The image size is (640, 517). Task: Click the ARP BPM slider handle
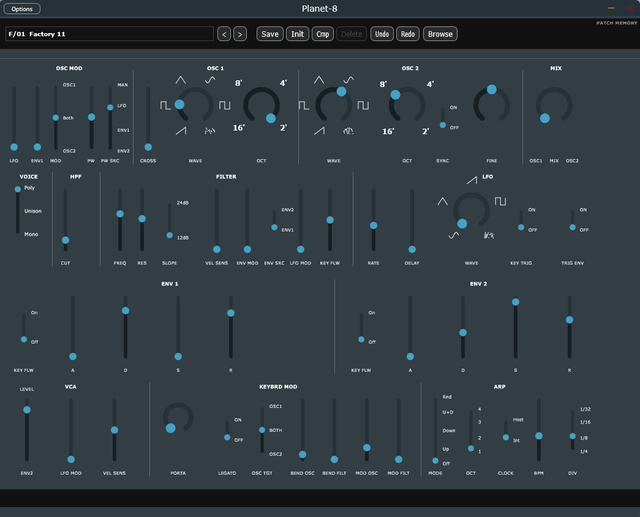click(539, 436)
